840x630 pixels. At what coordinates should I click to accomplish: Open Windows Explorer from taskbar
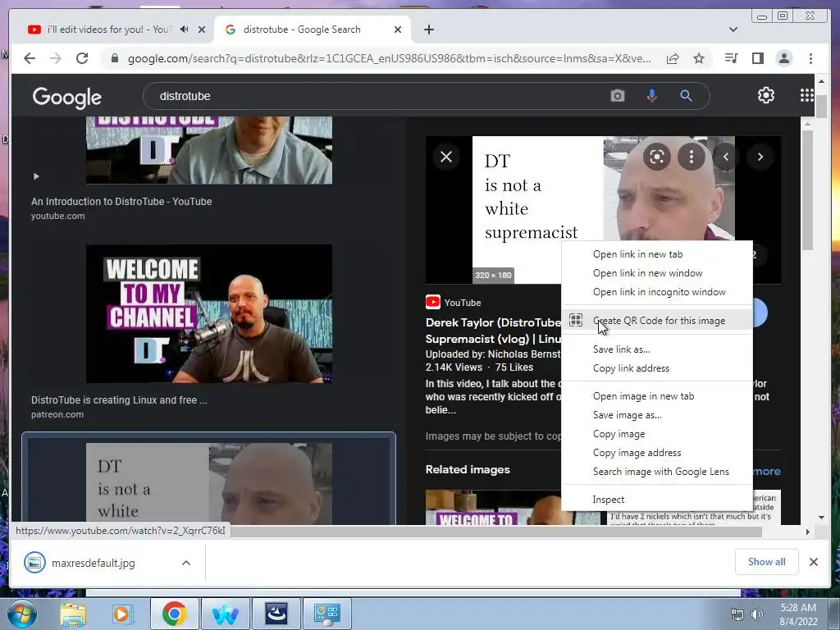pos(73,614)
